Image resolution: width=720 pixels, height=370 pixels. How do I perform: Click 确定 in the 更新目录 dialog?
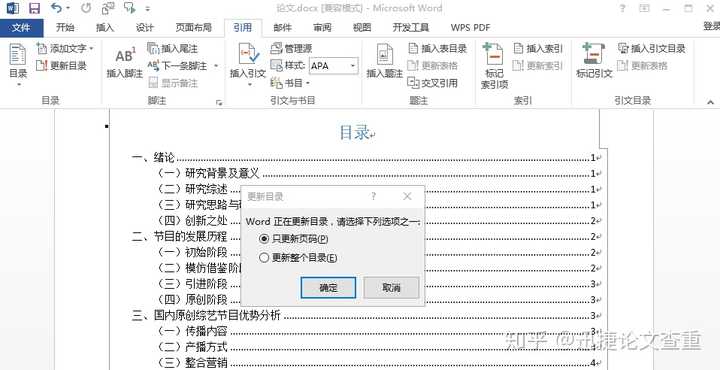(x=328, y=287)
